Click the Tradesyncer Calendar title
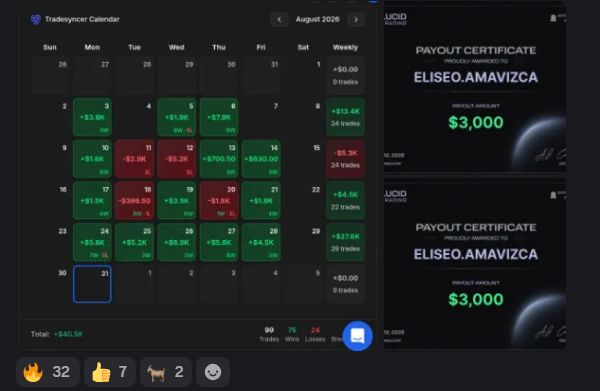 pyautogui.click(x=82, y=19)
